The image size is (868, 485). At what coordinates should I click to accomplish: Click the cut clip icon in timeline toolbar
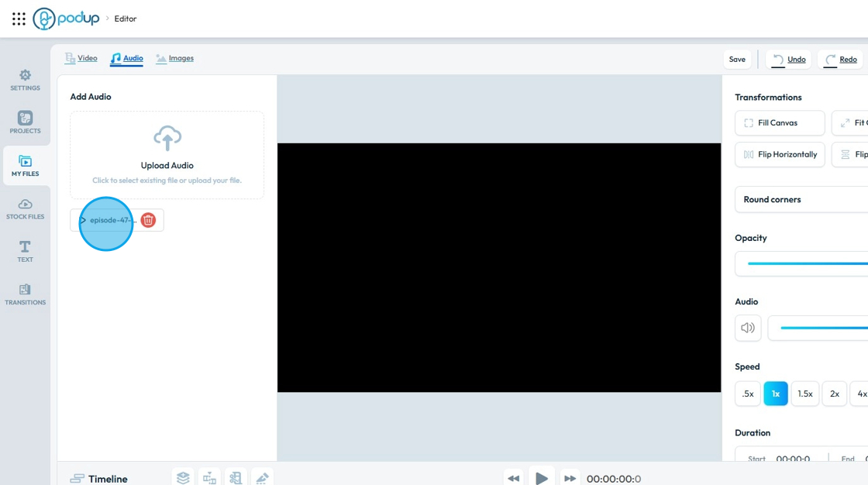tap(236, 477)
